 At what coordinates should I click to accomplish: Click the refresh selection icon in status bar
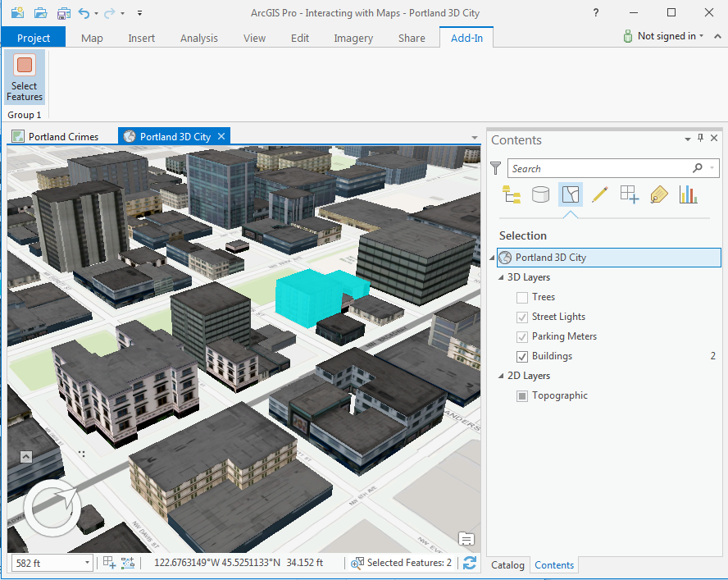coord(469,564)
